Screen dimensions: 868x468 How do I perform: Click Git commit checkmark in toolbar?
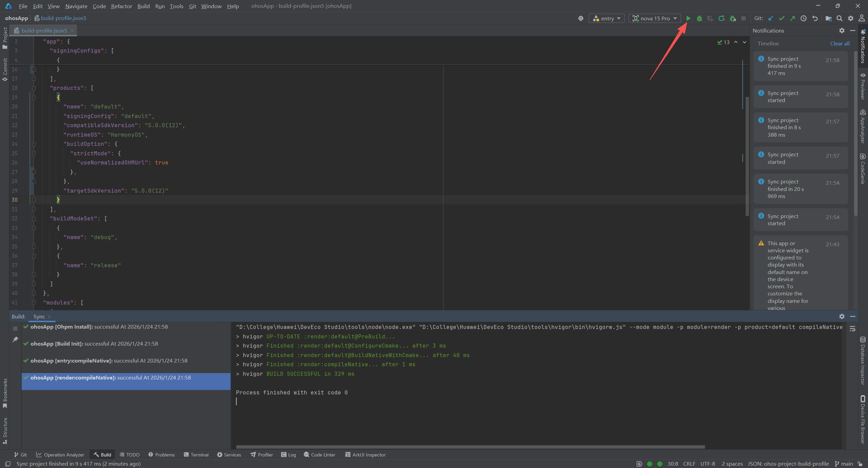pos(782,18)
